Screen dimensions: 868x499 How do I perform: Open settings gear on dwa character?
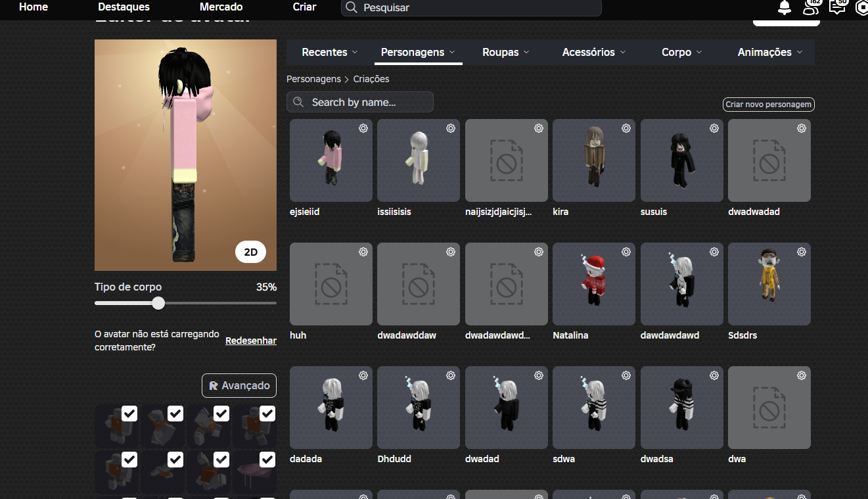pyautogui.click(x=802, y=375)
